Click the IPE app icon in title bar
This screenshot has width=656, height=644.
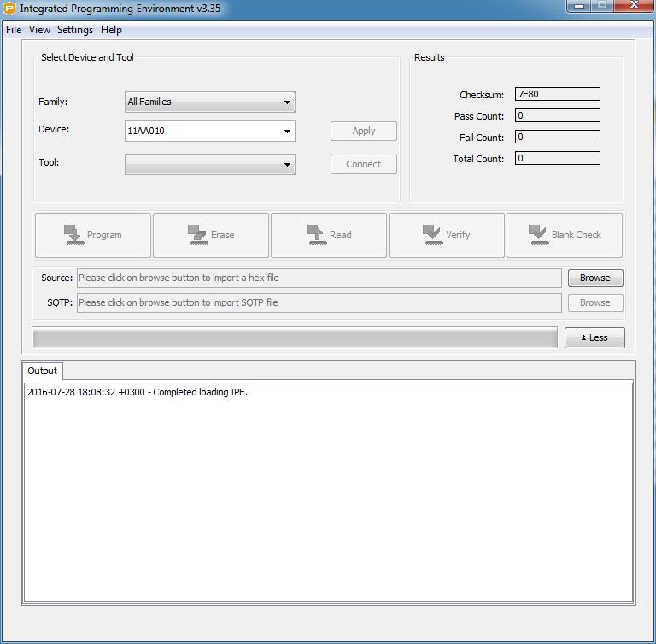[9, 9]
